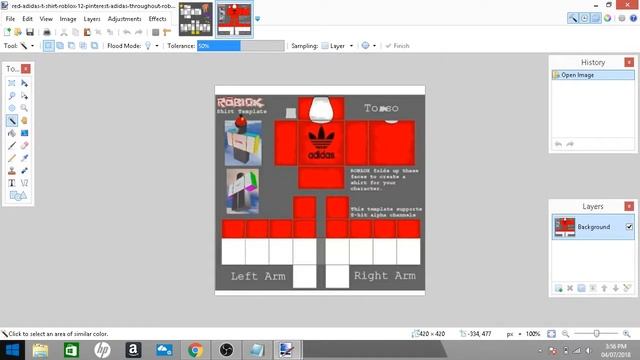Open the Effects menu

158,19
